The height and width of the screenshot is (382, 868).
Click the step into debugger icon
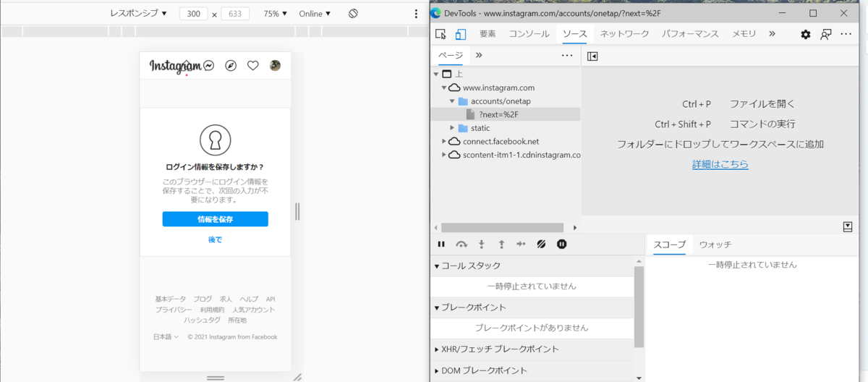tap(482, 245)
